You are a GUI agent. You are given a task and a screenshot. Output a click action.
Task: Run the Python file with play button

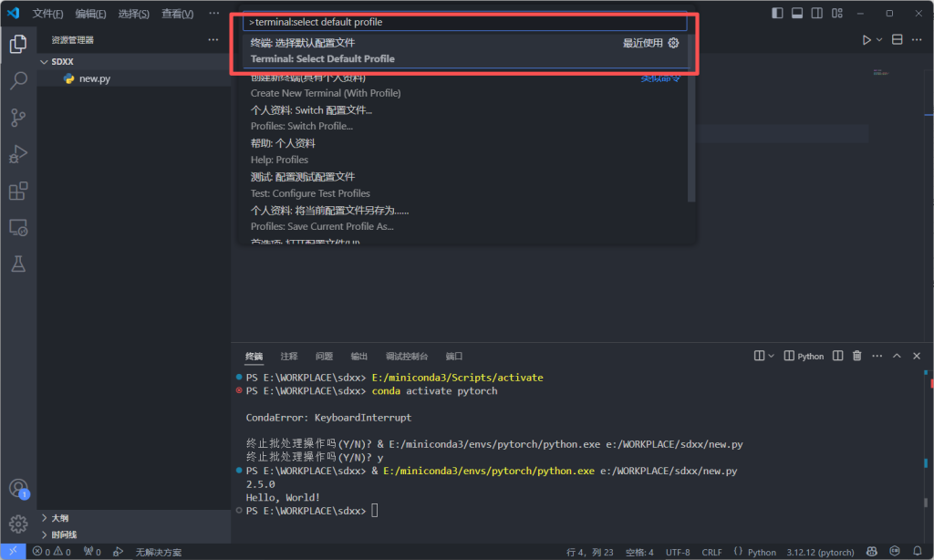pyautogui.click(x=867, y=40)
